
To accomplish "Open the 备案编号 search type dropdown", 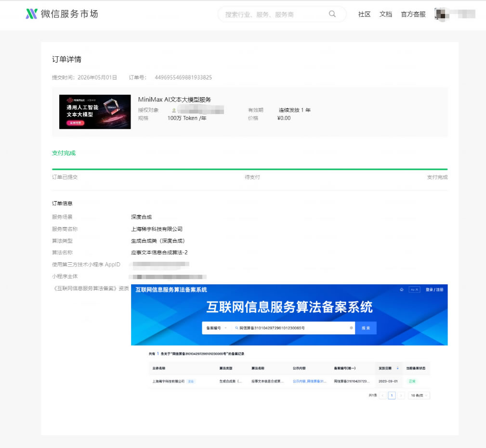I will (x=217, y=328).
